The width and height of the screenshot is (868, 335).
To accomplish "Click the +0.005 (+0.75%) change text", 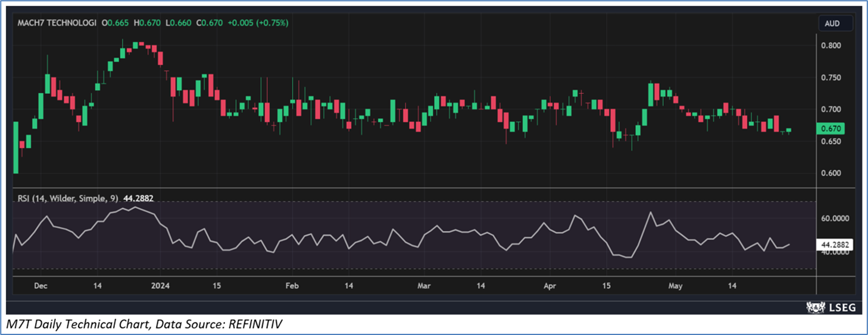I will tap(259, 23).
